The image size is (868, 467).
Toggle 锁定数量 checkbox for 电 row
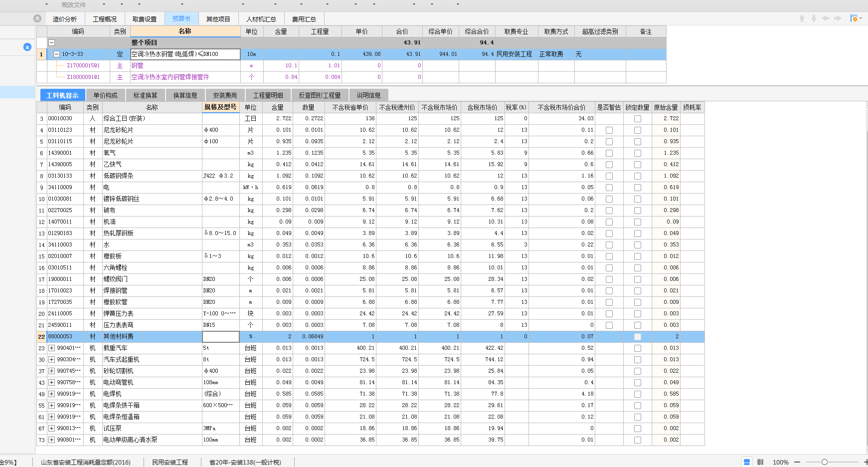pos(637,188)
